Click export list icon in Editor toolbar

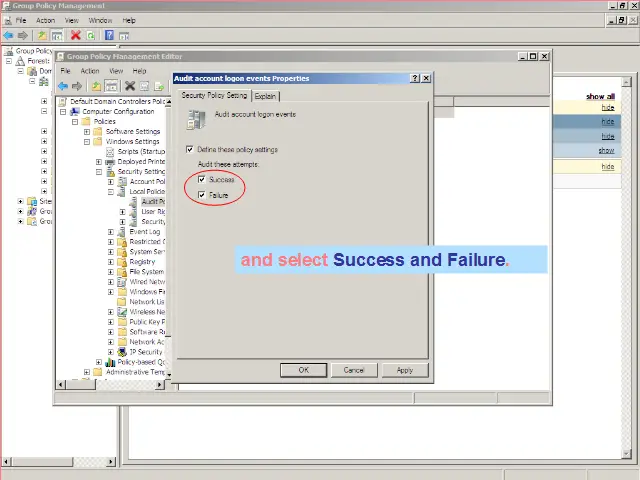tap(159, 86)
